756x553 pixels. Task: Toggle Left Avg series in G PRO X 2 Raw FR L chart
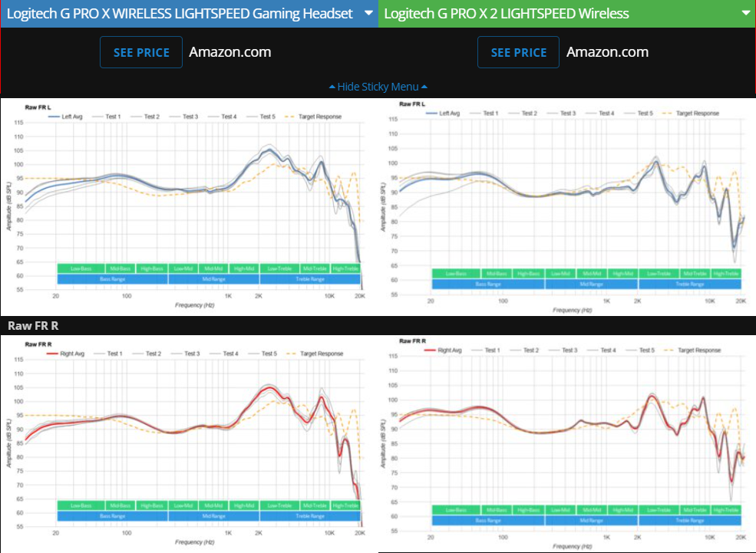(443, 114)
